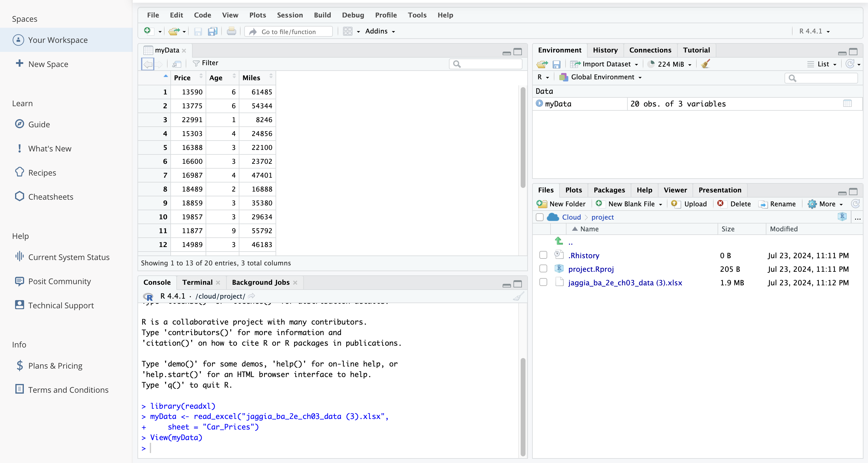Check the project.Rproj file checkbox

[x=543, y=268]
